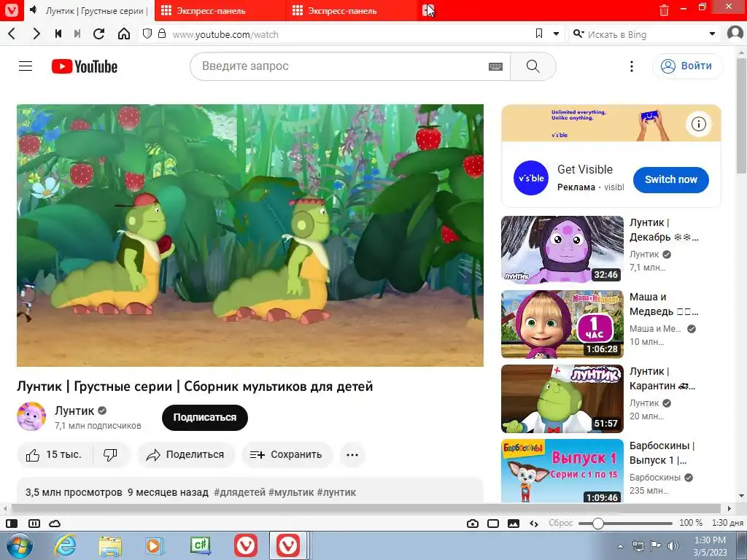Click the Поделиться share button

click(x=186, y=455)
